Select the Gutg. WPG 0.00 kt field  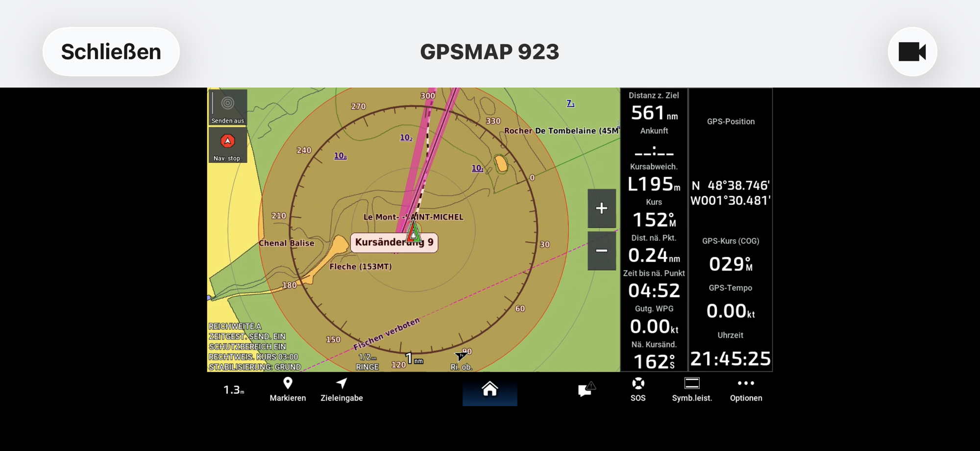point(654,320)
